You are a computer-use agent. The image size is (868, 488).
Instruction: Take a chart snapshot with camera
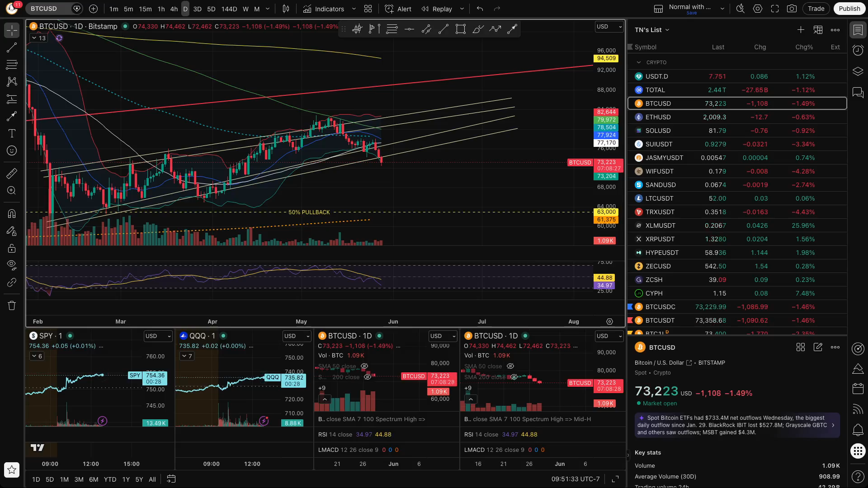792,9
